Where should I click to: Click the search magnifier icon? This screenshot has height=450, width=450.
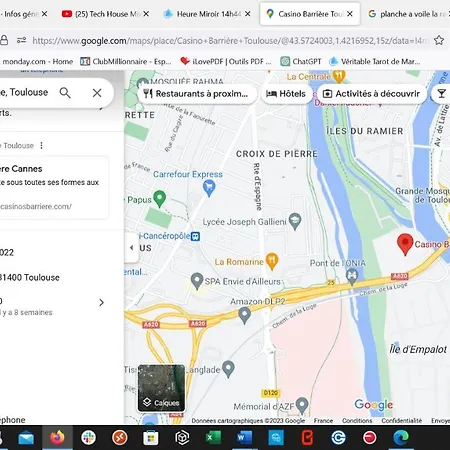(x=65, y=93)
